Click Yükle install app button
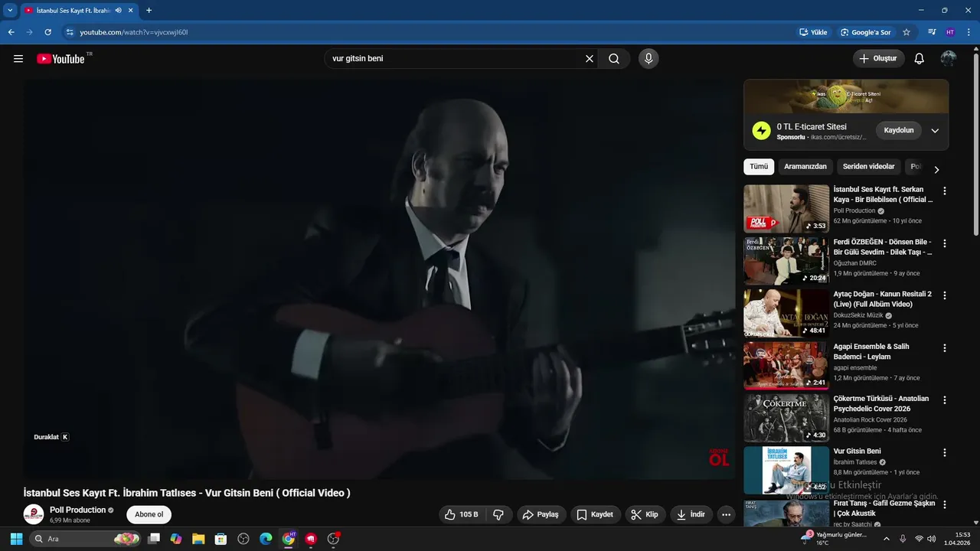Image resolution: width=980 pixels, height=551 pixels. (x=813, y=32)
